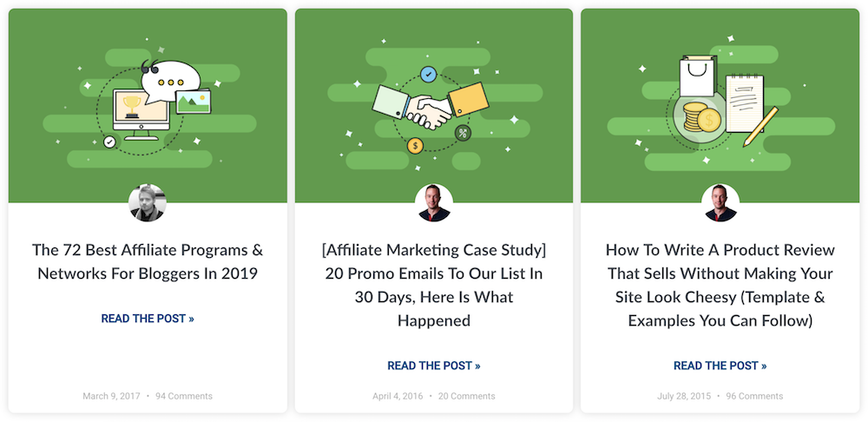Click "Read the Post" under product review article

pos(720,366)
